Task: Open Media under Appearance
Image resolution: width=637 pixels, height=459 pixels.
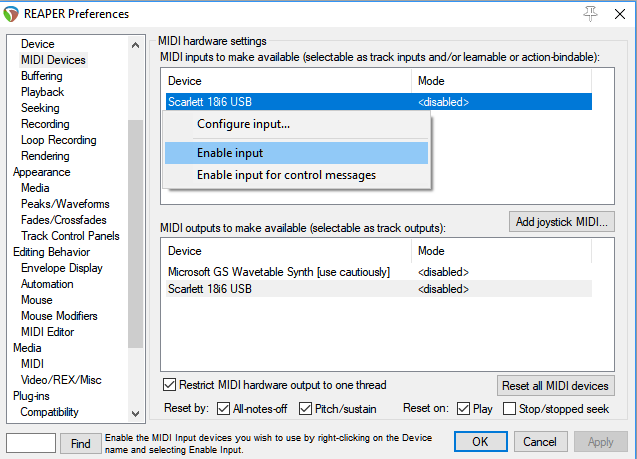Action: [x=35, y=188]
